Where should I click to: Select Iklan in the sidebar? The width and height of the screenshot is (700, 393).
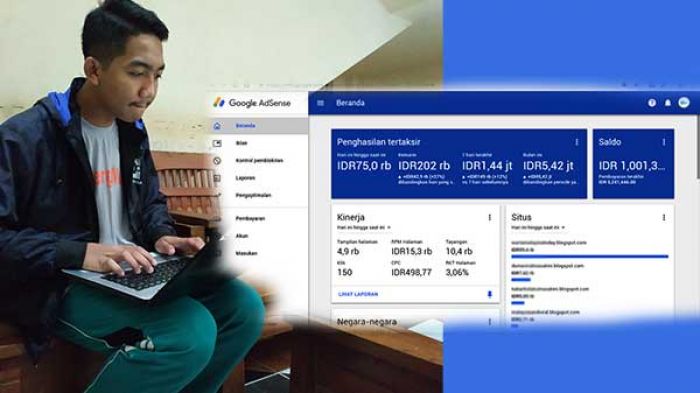(x=242, y=143)
